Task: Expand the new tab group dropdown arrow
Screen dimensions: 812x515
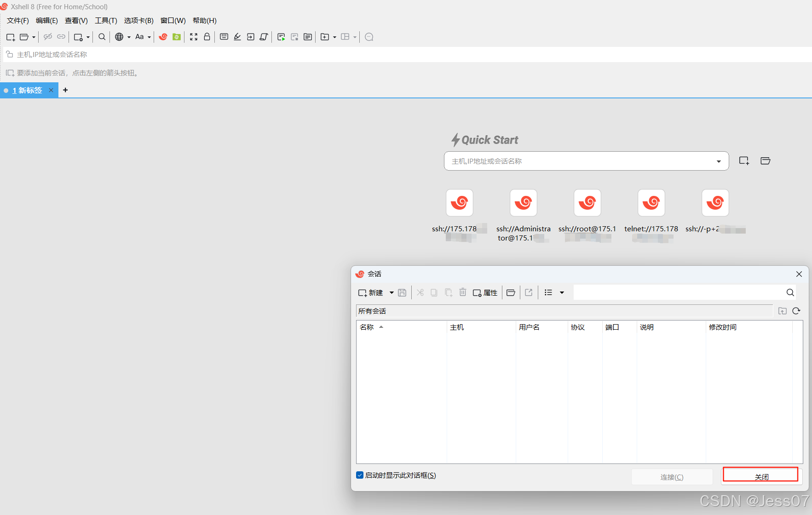Action: (x=334, y=37)
